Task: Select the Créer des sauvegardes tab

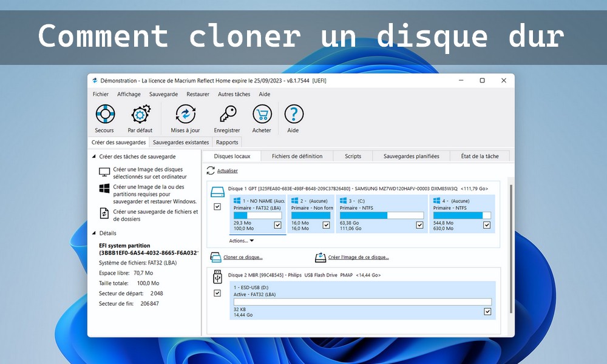Action: click(118, 143)
